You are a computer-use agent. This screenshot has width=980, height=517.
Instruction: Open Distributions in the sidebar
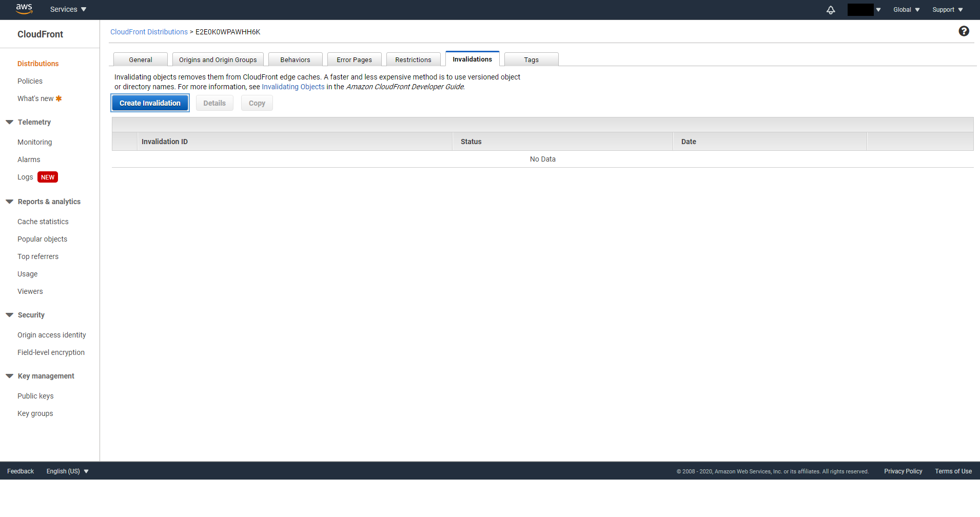pyautogui.click(x=38, y=64)
